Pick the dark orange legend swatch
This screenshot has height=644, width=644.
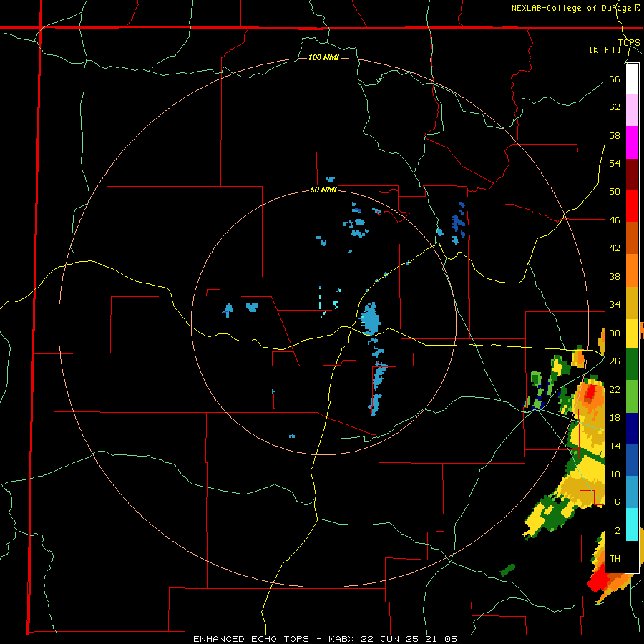(632, 238)
